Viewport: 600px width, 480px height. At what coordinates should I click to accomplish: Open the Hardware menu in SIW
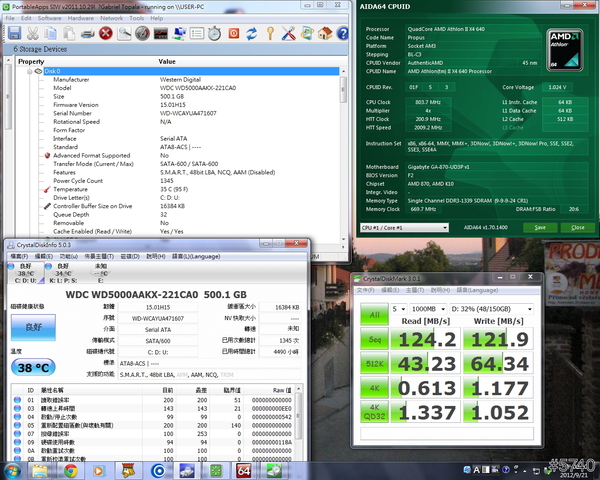click(x=82, y=18)
